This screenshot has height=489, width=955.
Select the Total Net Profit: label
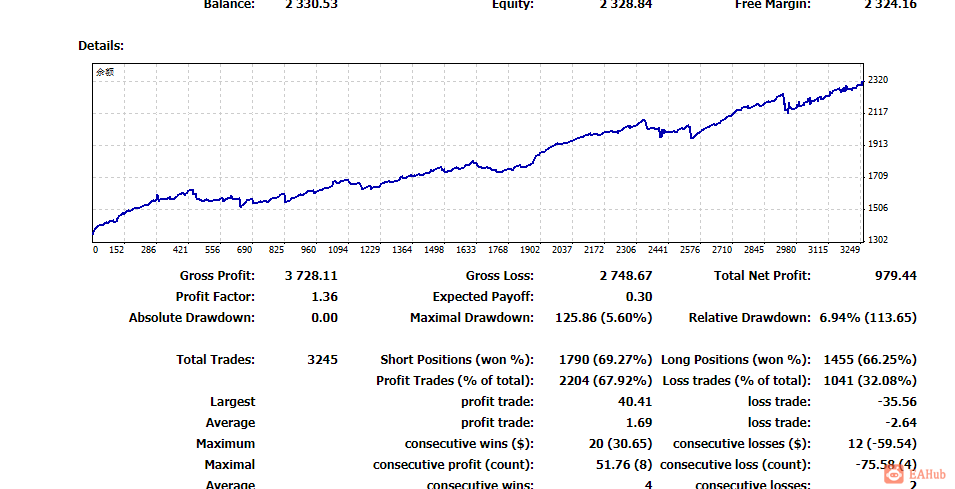pyautogui.click(x=763, y=276)
